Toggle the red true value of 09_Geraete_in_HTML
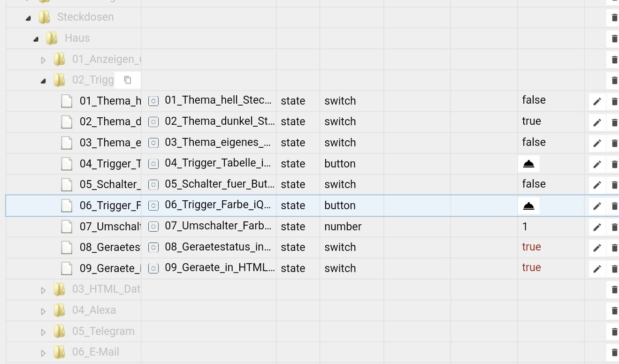 pos(531,267)
